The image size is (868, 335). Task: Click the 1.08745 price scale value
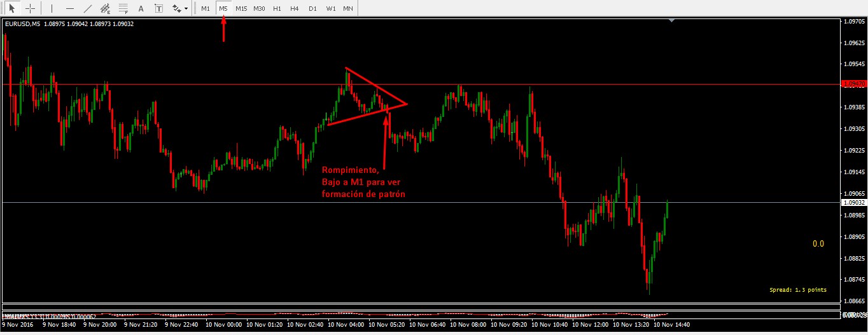[853, 280]
